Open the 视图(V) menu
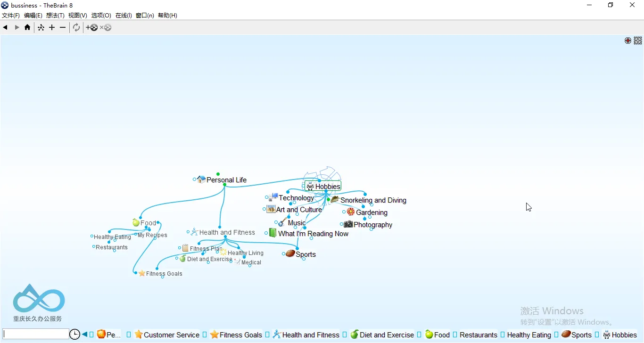The image size is (644, 343). [78, 16]
